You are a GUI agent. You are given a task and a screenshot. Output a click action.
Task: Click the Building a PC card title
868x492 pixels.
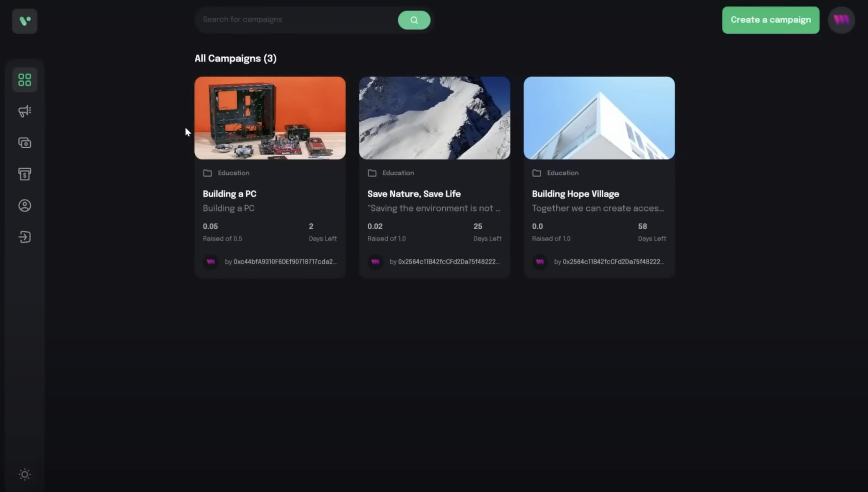pos(230,194)
